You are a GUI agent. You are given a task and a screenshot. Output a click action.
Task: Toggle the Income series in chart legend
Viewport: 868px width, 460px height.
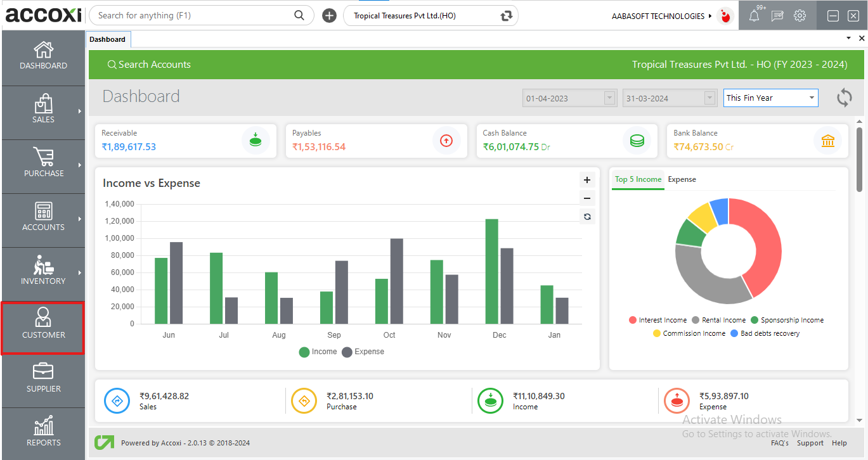point(318,352)
